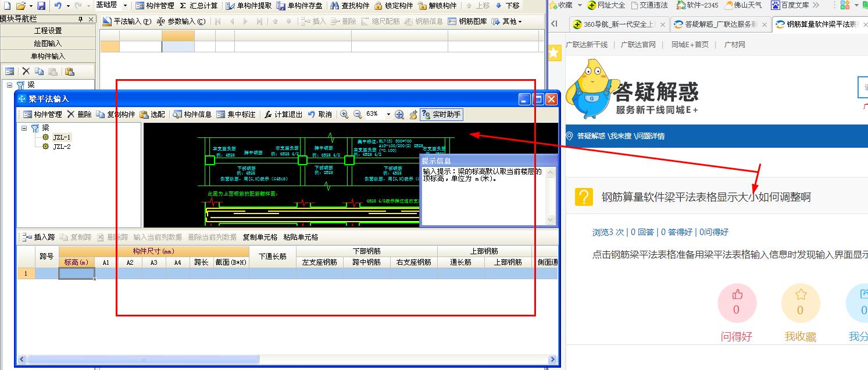Click the New file icon in main toolbar
Viewport: 868px width, 370px height.
(7, 5)
